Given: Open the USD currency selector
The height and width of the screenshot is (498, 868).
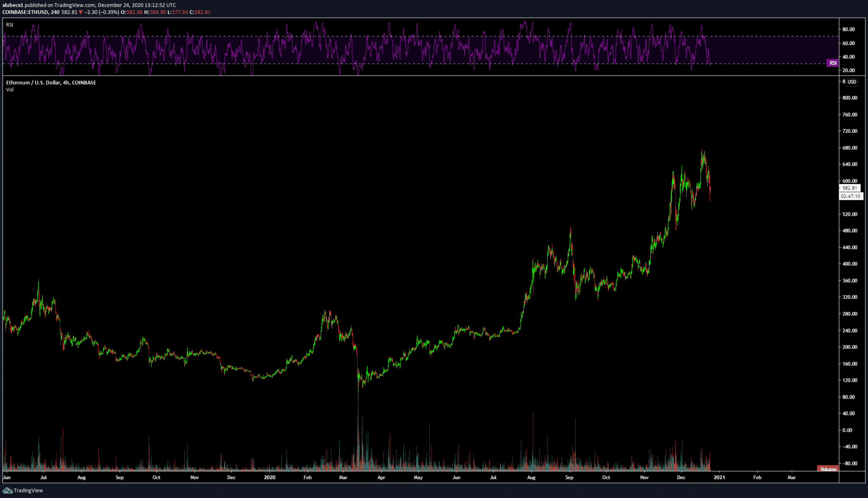Looking at the screenshot, I should [852, 82].
